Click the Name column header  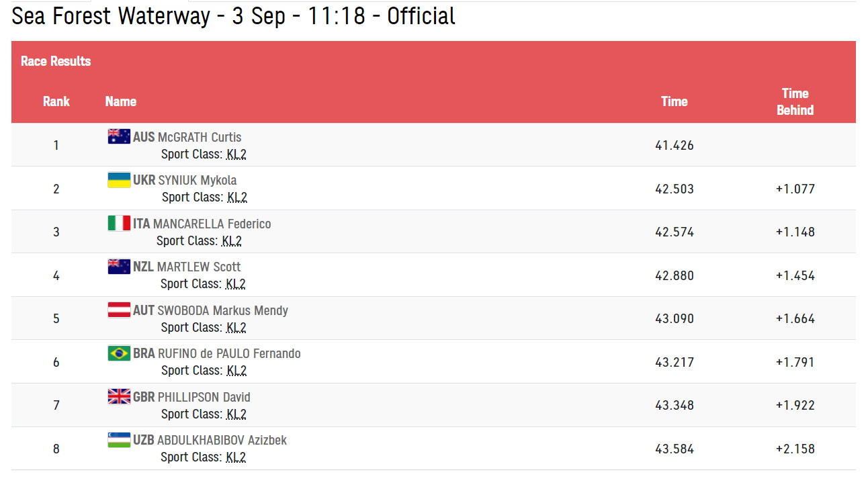[121, 101]
